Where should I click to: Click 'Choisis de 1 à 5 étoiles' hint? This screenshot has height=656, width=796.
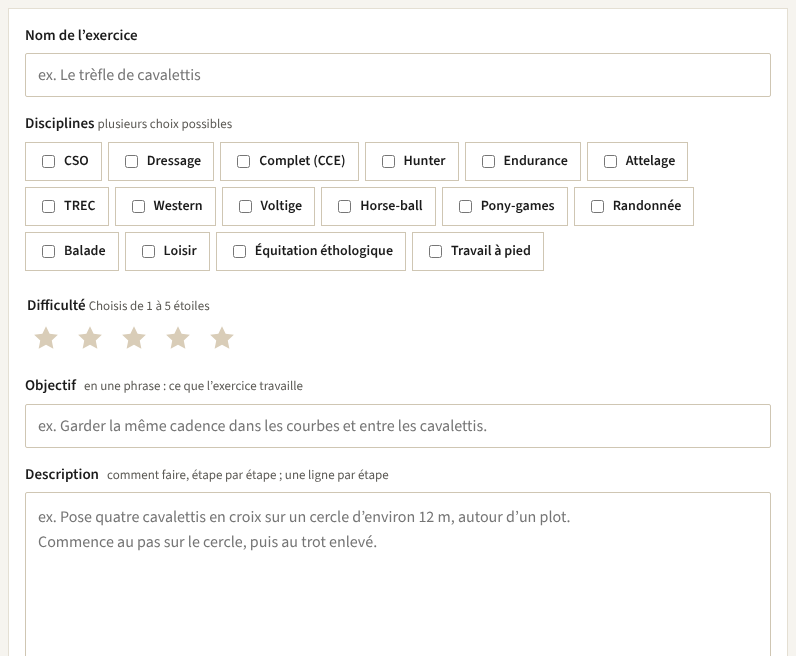point(149,306)
